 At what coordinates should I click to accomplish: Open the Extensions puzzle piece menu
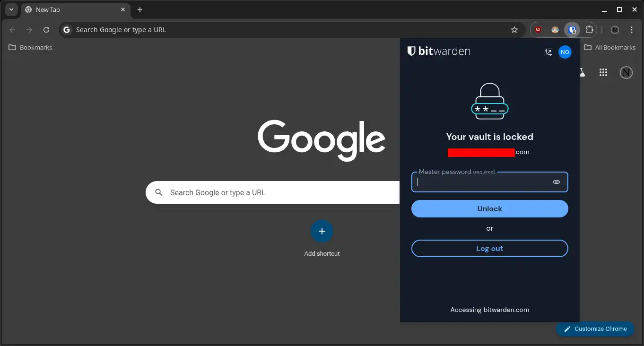click(589, 30)
